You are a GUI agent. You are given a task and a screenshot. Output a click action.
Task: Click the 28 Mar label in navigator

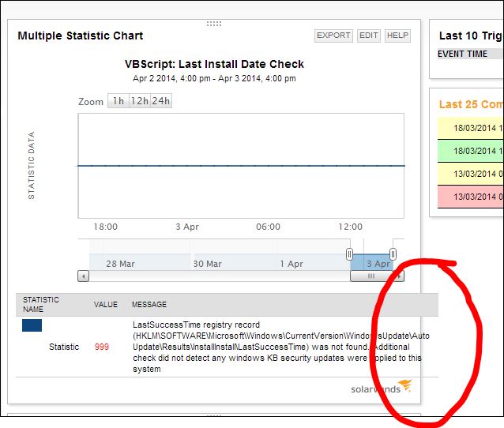[x=120, y=264]
